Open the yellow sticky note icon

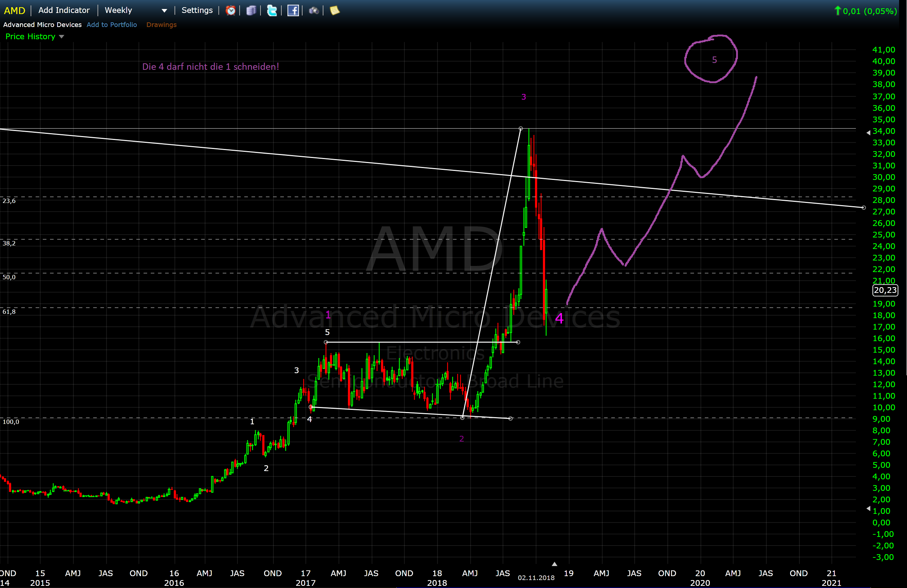tap(334, 10)
